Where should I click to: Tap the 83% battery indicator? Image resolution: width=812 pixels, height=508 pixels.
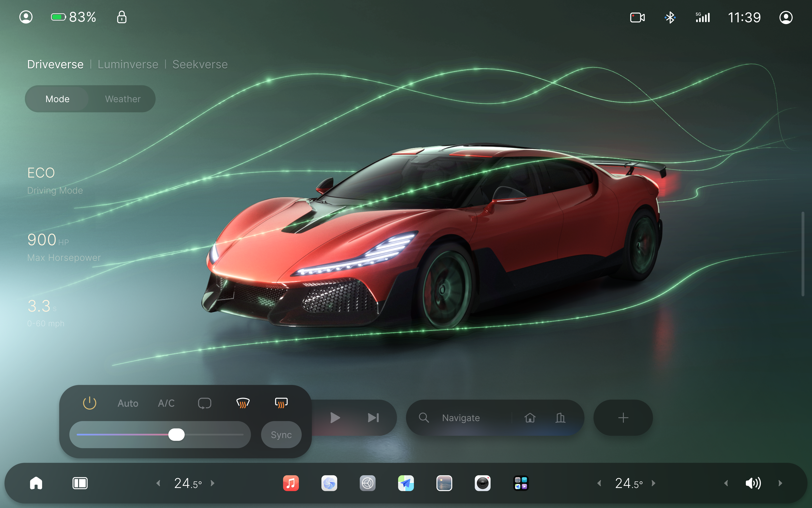click(73, 17)
